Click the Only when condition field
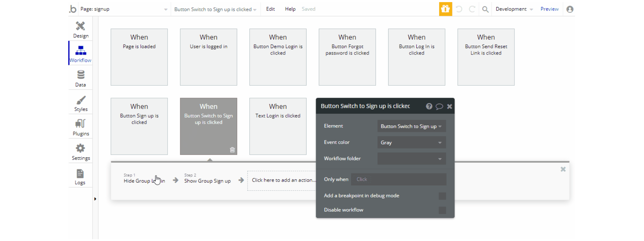Viewport: 644px width, 241px height. [399, 180]
